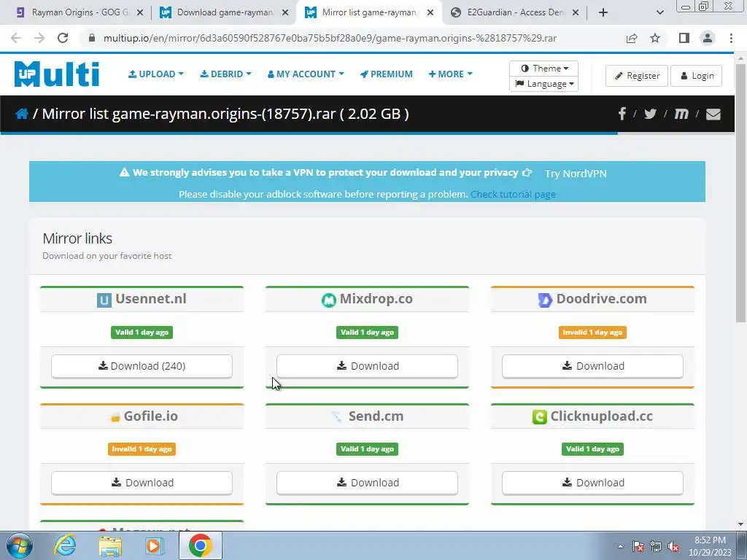Toggle Chrome side panel icon
The image size is (747, 560).
click(684, 38)
